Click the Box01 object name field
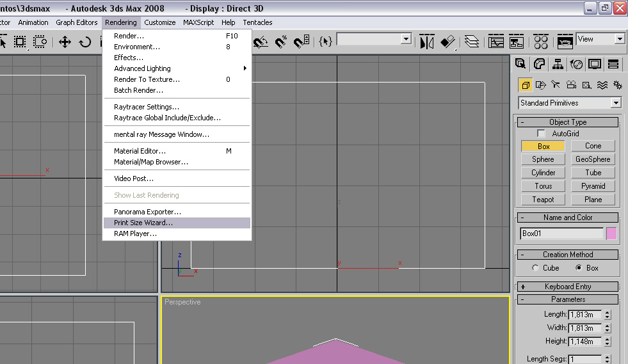This screenshot has width=628, height=364. (x=561, y=233)
